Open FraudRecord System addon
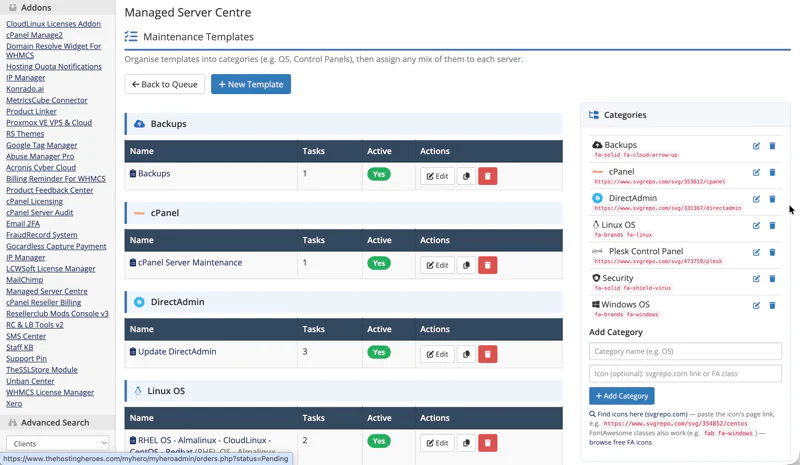 pyautogui.click(x=42, y=235)
